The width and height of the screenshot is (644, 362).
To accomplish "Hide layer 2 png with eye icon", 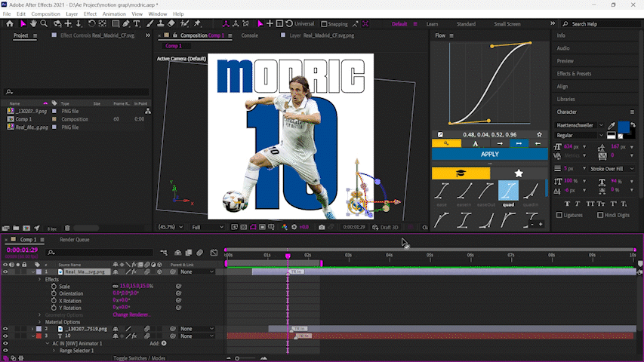I will (5, 329).
